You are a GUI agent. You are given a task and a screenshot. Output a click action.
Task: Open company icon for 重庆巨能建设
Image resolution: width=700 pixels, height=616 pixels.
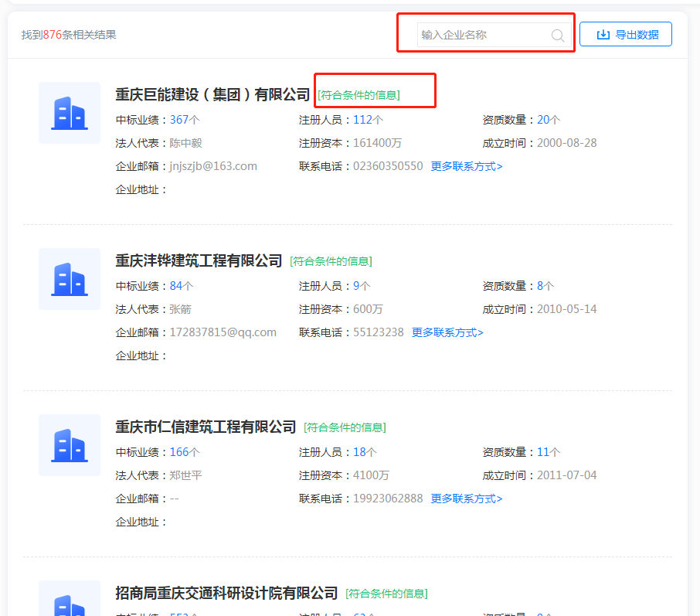click(70, 113)
